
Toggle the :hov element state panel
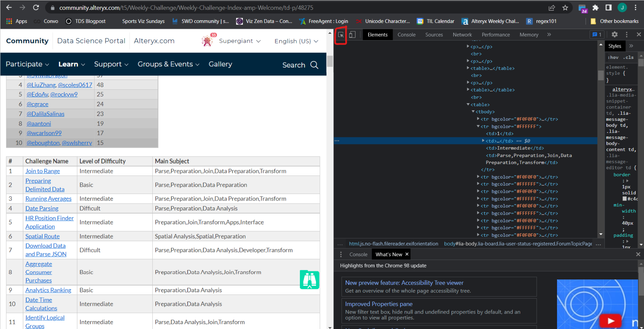(613, 57)
